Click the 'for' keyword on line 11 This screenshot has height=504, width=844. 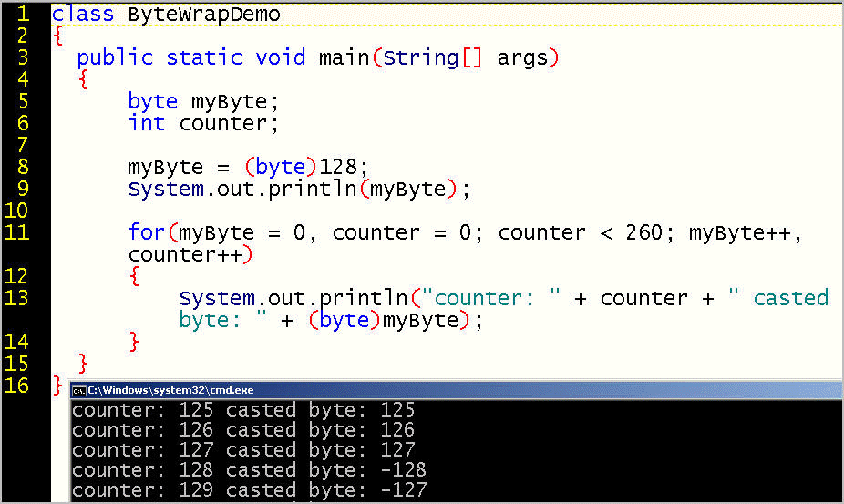click(147, 232)
